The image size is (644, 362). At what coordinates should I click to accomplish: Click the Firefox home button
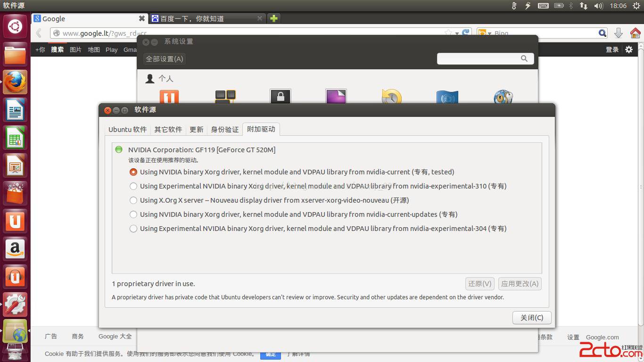coord(635,33)
